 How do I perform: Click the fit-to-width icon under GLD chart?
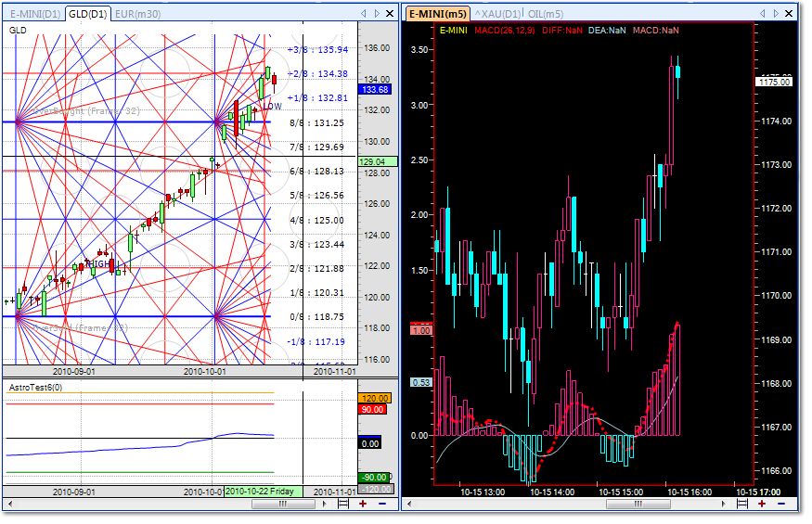(x=342, y=504)
